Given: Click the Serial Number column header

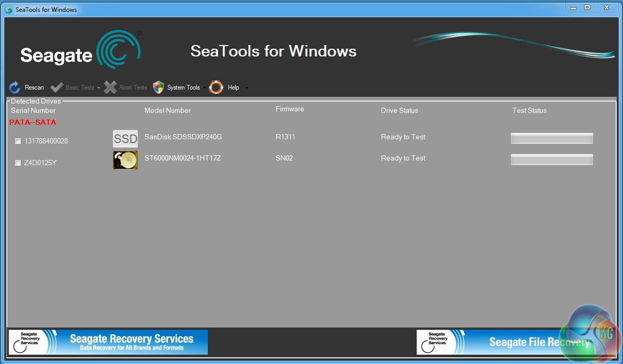Looking at the screenshot, I should (33, 110).
